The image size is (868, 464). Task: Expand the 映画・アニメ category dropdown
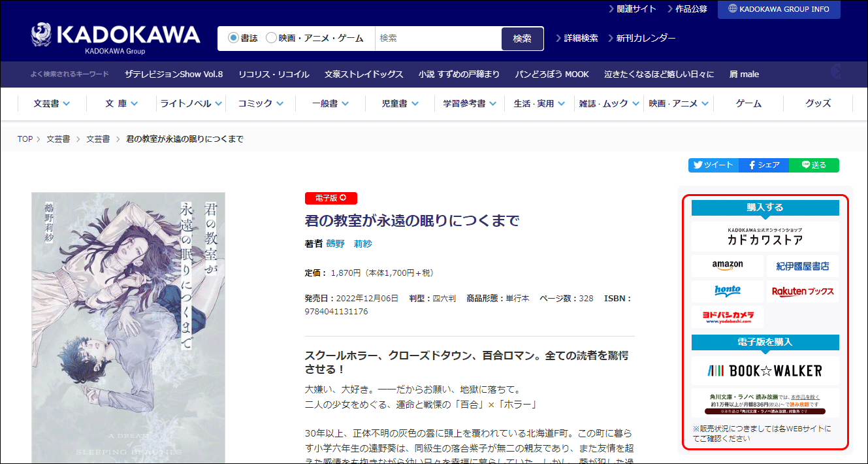[x=679, y=104]
